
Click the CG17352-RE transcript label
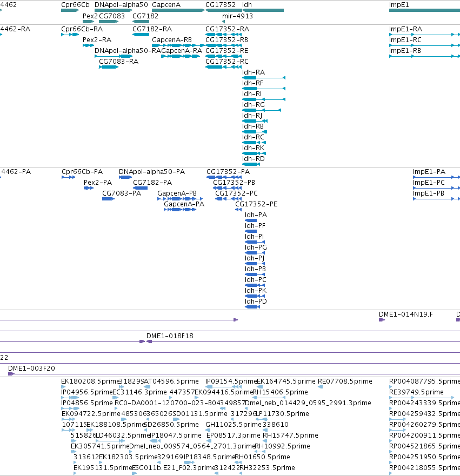pos(227,51)
